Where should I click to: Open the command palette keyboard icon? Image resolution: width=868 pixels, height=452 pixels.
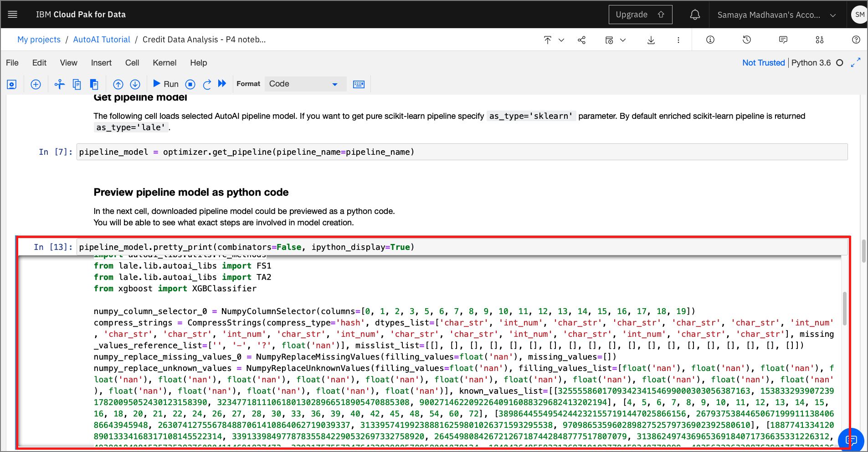tap(359, 84)
